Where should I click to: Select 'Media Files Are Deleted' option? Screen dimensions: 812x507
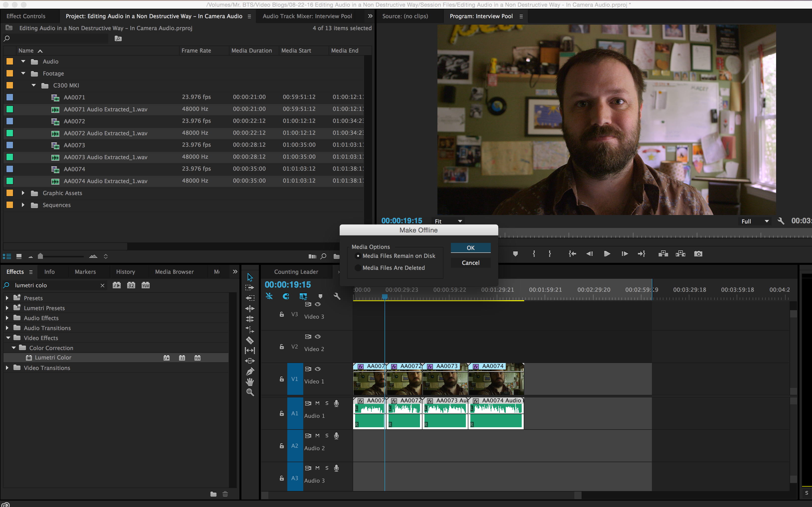pyautogui.click(x=357, y=268)
